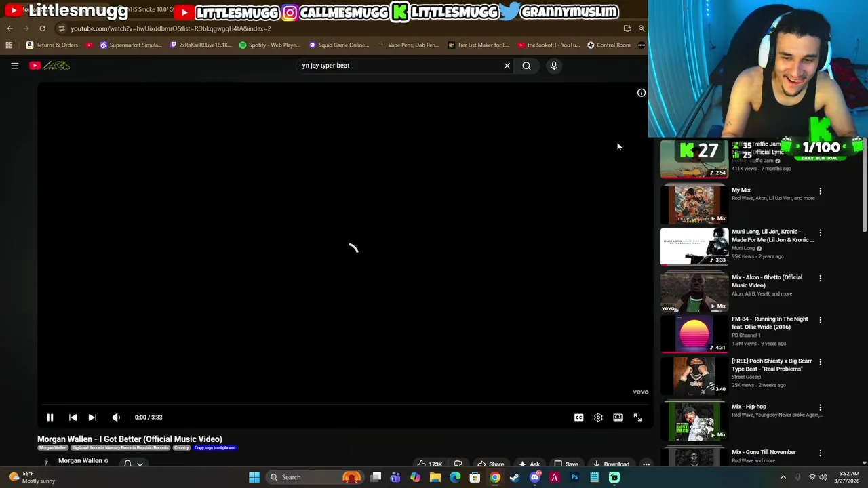
Task: Open theBookofH - YouTube bookmark
Action: click(548, 45)
